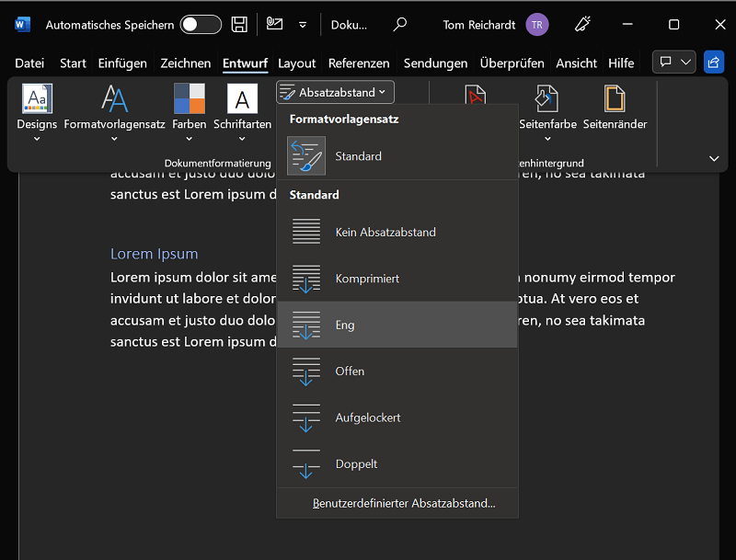Open the quick access toolbar customization arrow

[303, 25]
